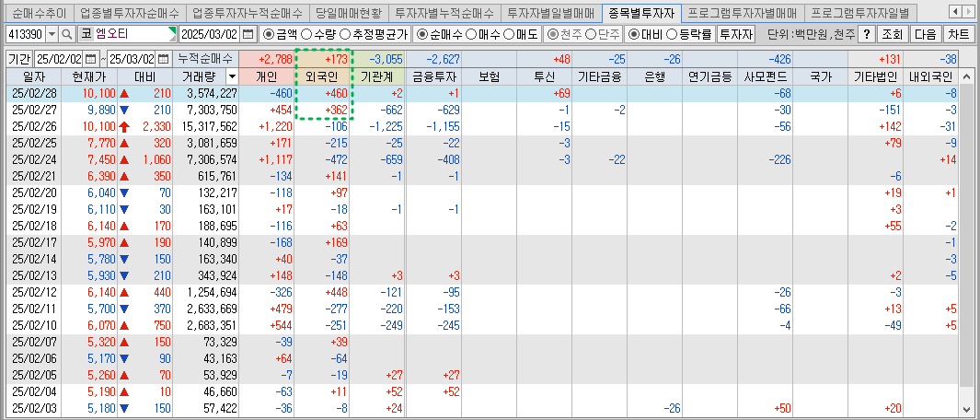Expand stock code 413390 dropdown
980x420 pixels.
[x=52, y=34]
